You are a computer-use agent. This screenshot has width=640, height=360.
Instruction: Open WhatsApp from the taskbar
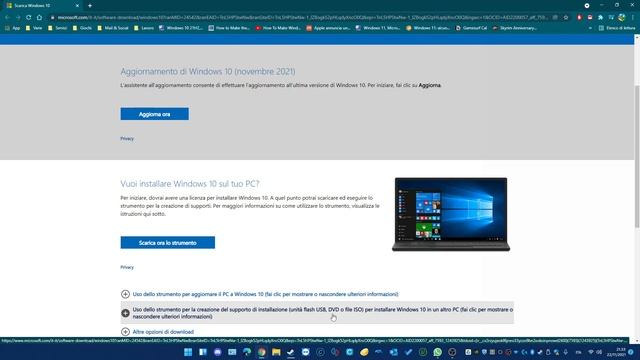click(x=438, y=352)
